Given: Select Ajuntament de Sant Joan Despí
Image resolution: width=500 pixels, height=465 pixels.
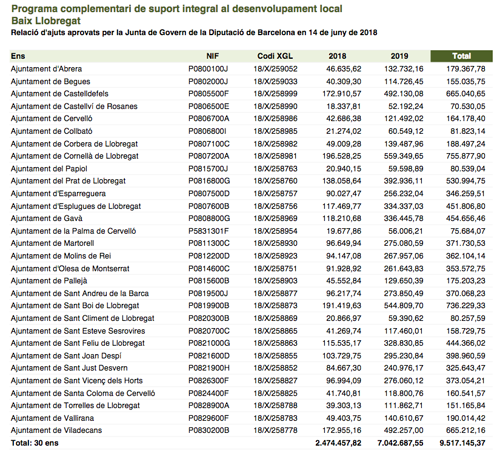Looking at the screenshot, I should (x=66, y=356).
